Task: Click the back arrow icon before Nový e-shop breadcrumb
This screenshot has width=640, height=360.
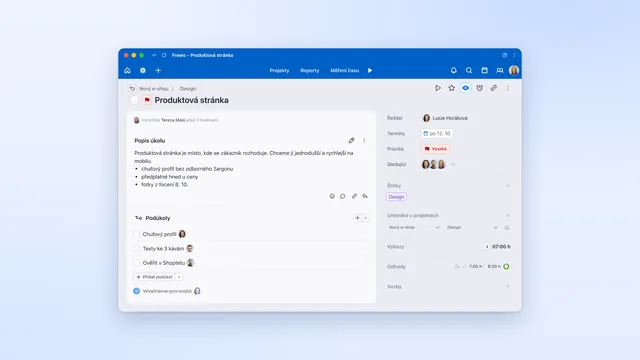Action: tap(132, 89)
